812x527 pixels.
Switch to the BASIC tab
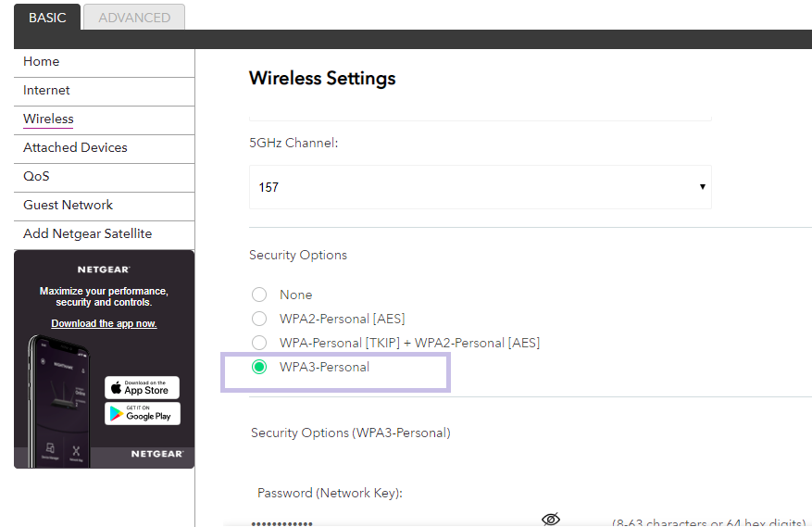[47, 18]
